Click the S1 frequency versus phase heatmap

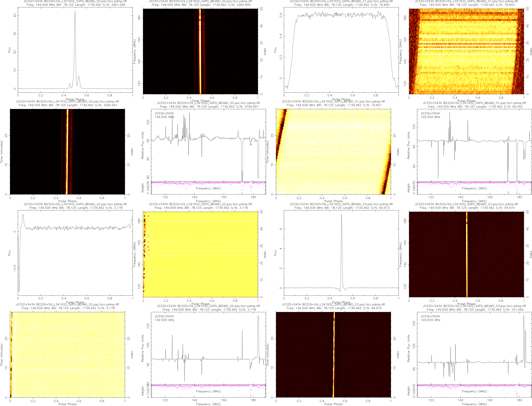coord(466,51)
